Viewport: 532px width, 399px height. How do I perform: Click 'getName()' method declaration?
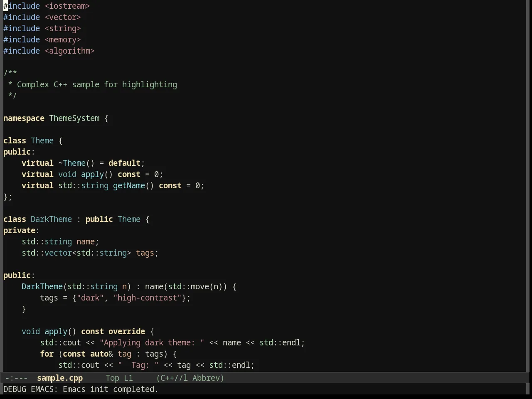coord(133,185)
